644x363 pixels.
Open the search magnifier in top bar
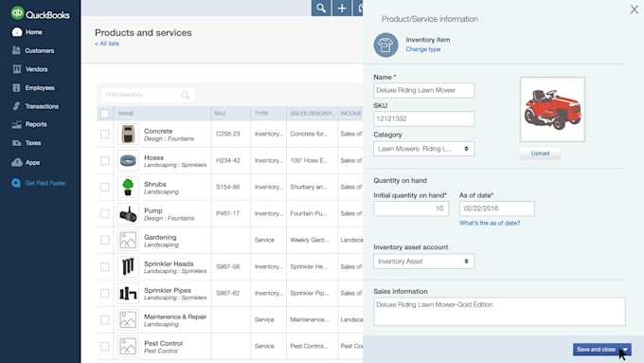pos(321,8)
